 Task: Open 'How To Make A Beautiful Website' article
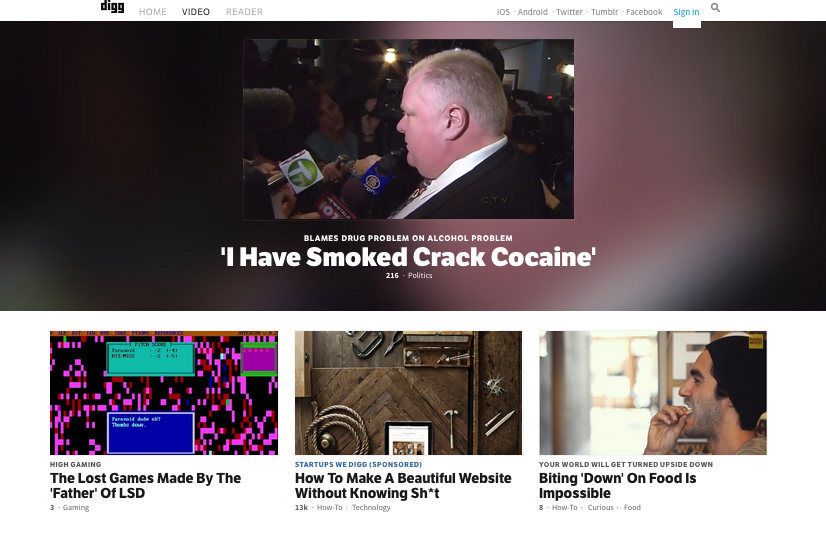pos(403,486)
